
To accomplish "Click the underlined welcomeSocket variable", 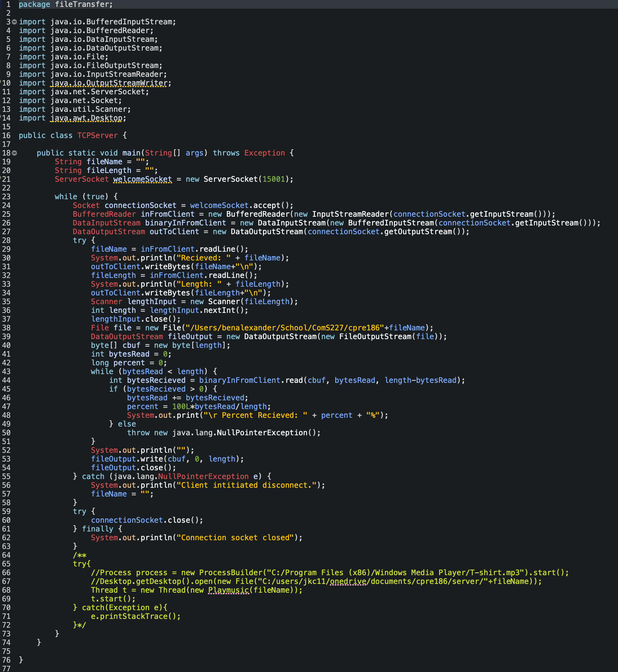I will 142,179.
